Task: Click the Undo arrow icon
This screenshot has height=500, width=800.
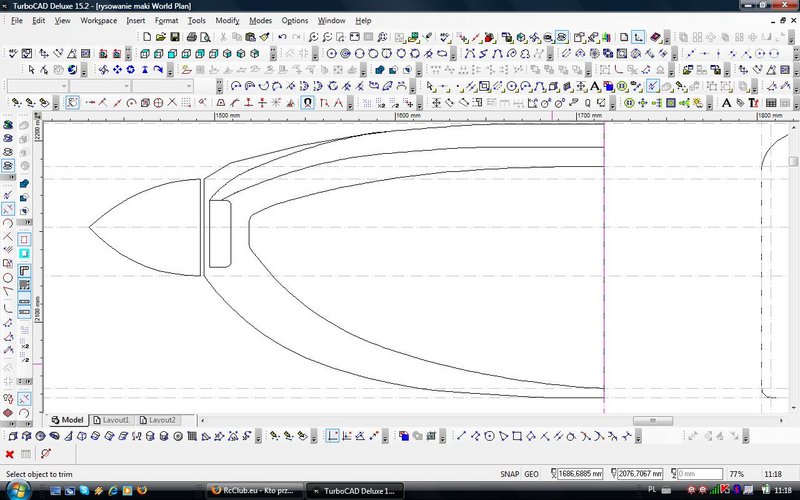Action: pos(282,37)
